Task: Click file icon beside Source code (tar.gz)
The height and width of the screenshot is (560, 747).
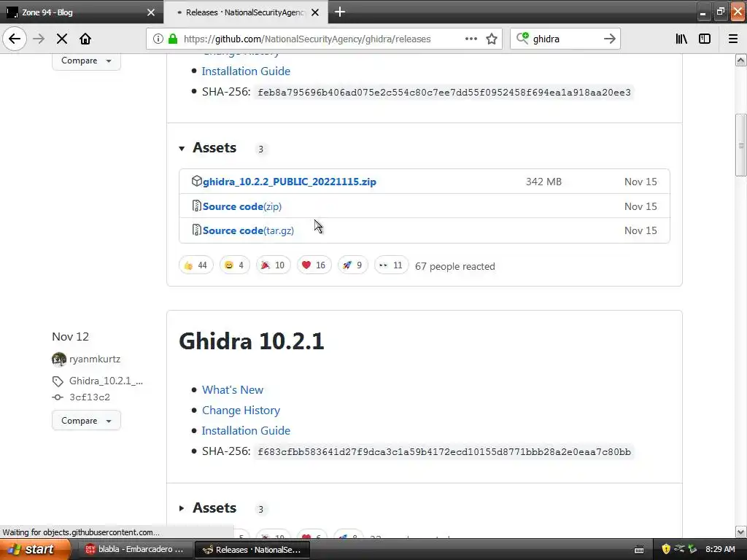Action: click(x=196, y=230)
